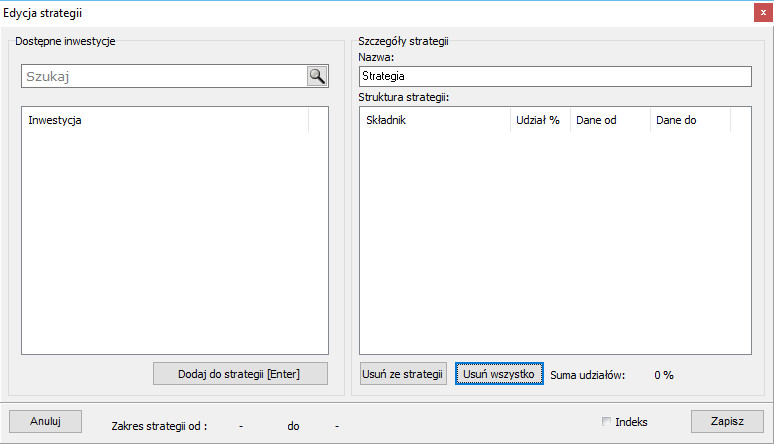Click into the Szukaj search field

[x=163, y=76]
